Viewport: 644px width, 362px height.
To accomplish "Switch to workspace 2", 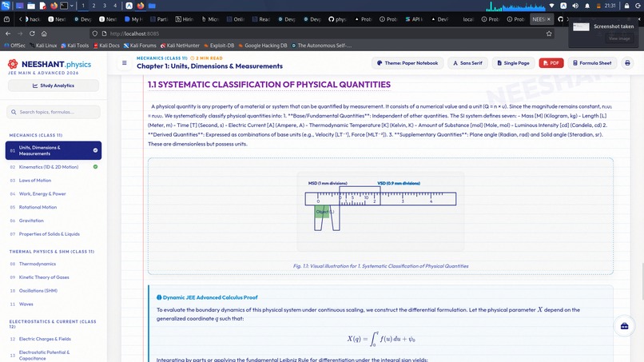I will tap(93, 6).
